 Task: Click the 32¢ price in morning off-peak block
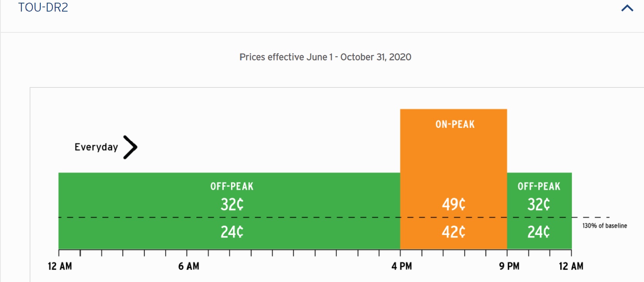(232, 204)
